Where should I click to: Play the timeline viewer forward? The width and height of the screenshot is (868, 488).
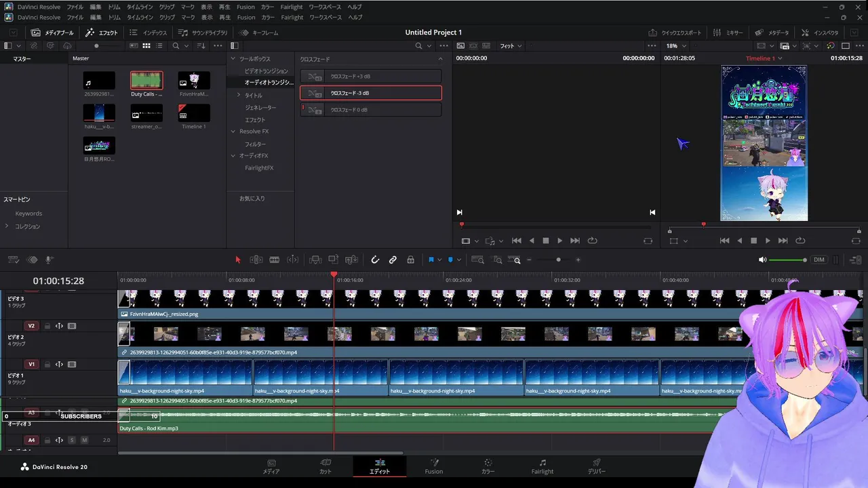tap(768, 241)
